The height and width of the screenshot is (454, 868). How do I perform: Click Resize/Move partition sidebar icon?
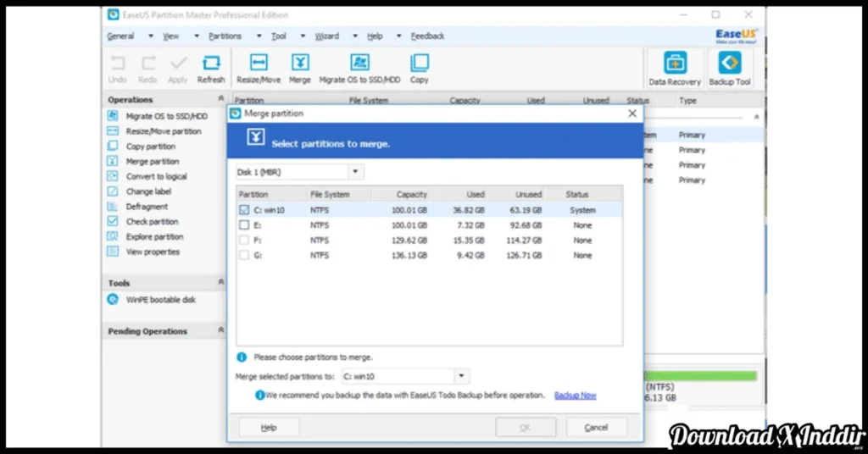point(113,131)
